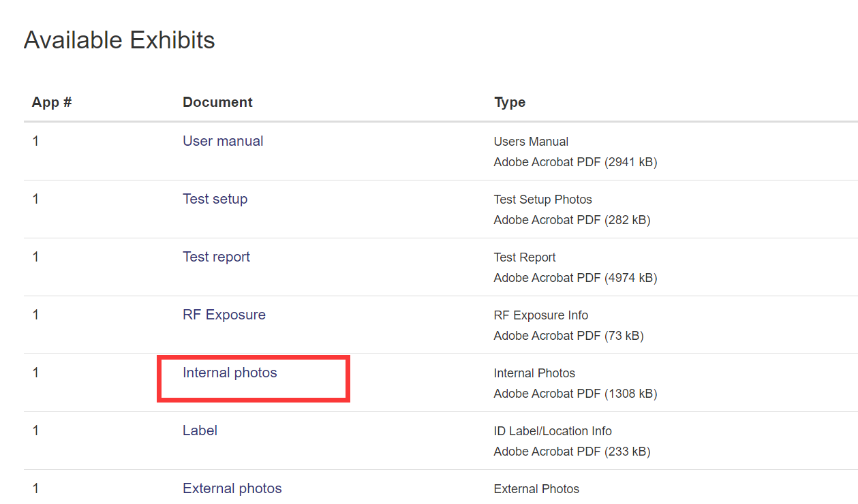Open the Test setup exhibit link
Viewport: 858px width, 504px height.
pos(215,199)
